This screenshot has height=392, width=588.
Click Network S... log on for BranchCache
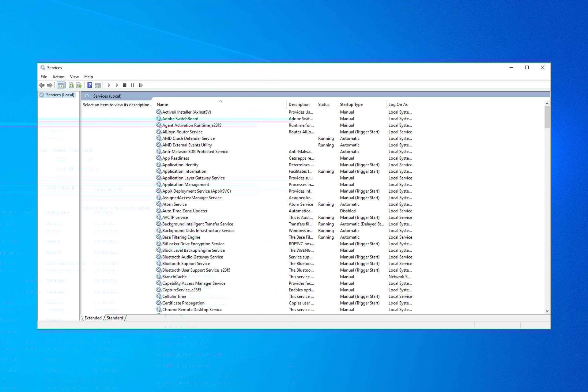coord(399,277)
